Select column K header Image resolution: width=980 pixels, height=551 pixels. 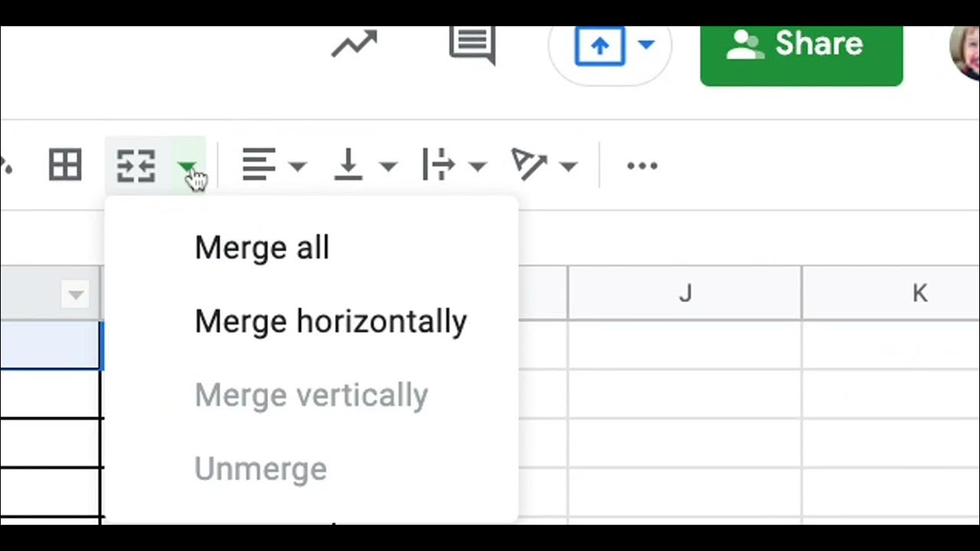click(919, 293)
